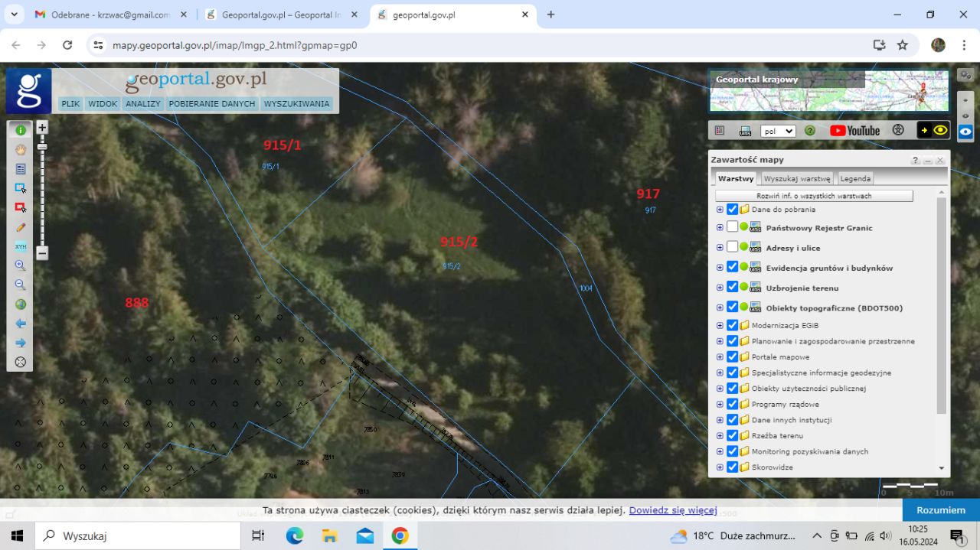The height and width of the screenshot is (550, 980).
Task: Click the zoom slider plus button
Action: pos(42,128)
